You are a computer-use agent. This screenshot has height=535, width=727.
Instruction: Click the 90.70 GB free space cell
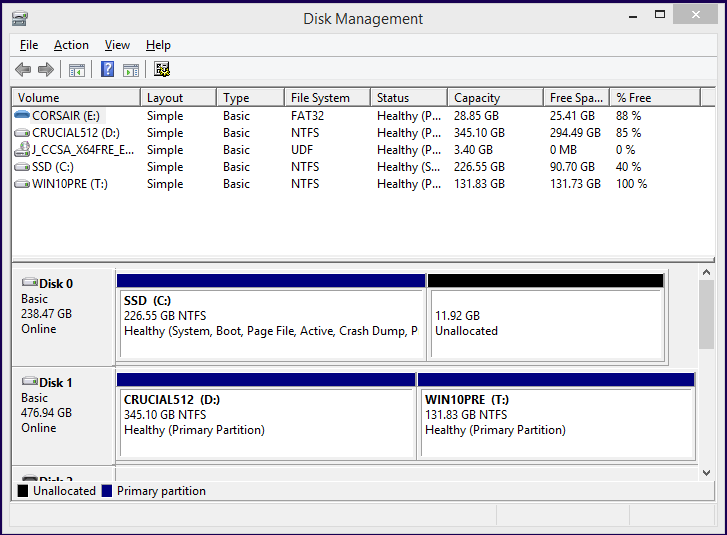[x=572, y=167]
